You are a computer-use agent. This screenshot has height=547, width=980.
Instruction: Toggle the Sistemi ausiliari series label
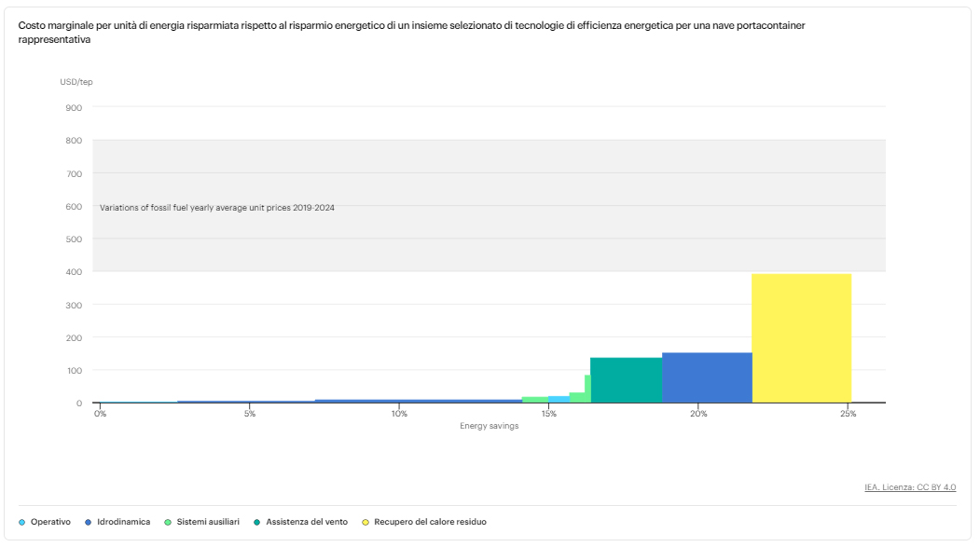(208, 522)
